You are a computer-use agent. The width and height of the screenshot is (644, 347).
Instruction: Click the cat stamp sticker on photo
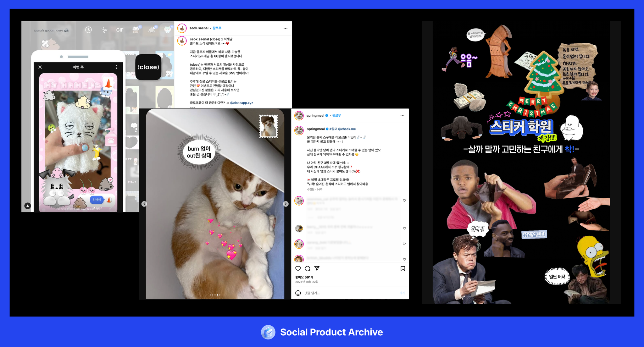pos(269,126)
